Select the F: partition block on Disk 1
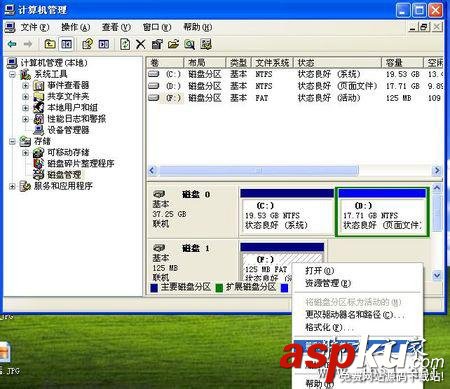 (x=282, y=262)
